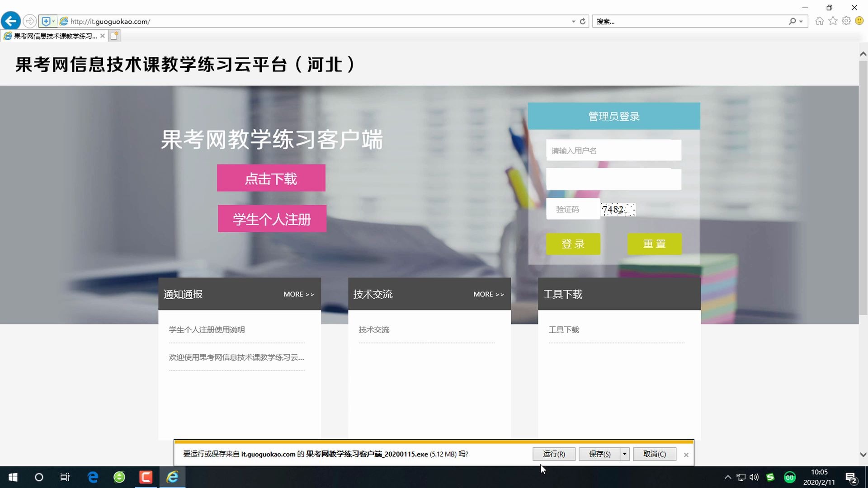Click 保存(S) to save the installer

tap(598, 454)
